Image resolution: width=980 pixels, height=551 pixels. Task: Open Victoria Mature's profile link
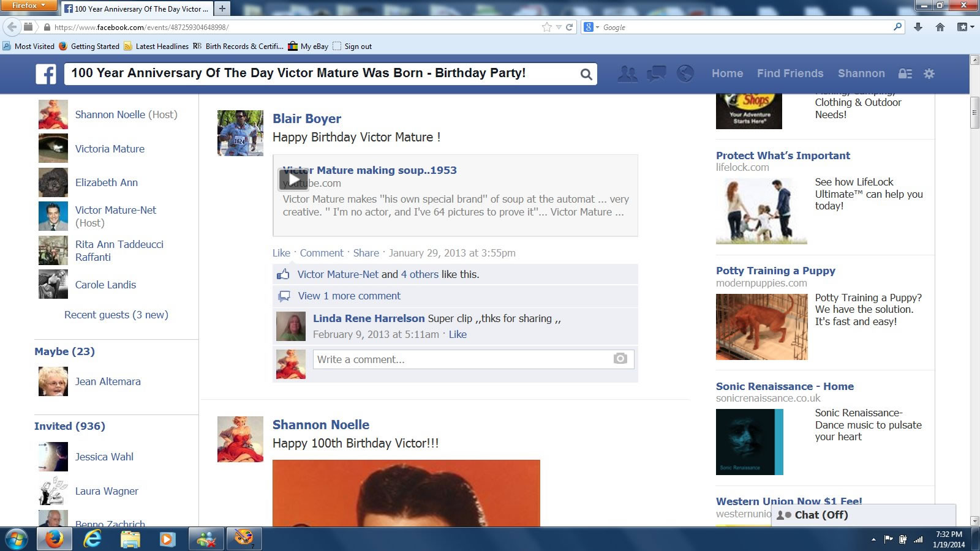110,149
